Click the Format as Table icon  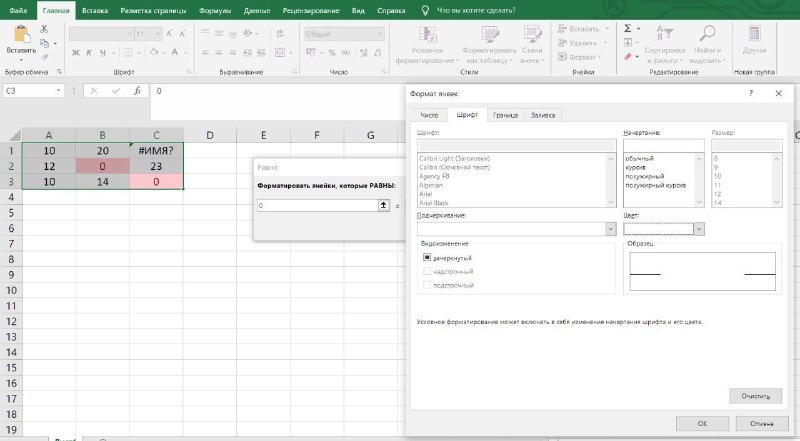coord(490,35)
